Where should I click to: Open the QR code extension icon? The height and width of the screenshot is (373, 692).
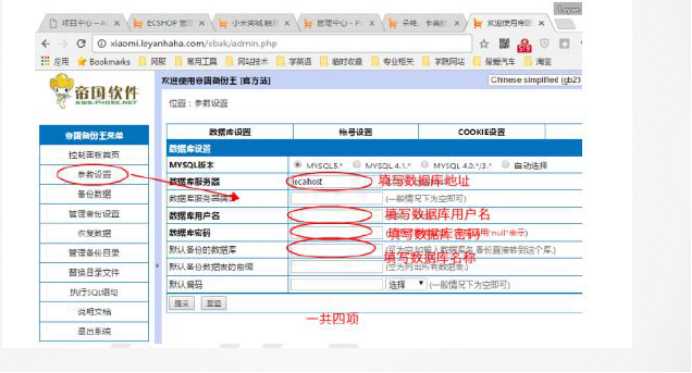point(504,43)
